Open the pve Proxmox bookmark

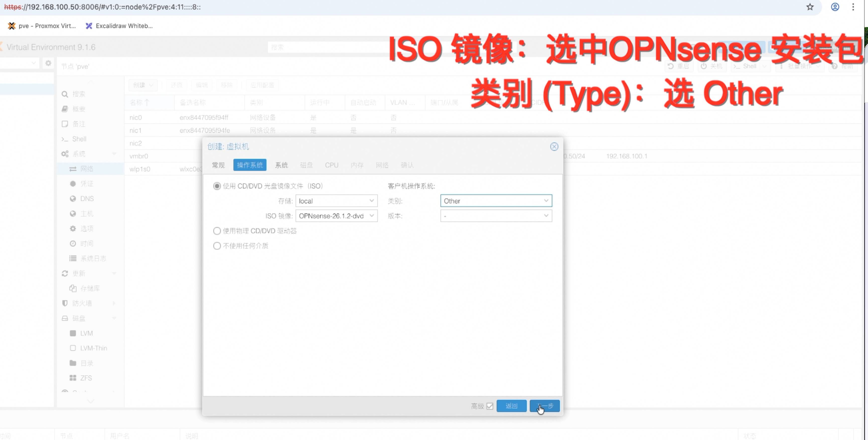point(42,26)
